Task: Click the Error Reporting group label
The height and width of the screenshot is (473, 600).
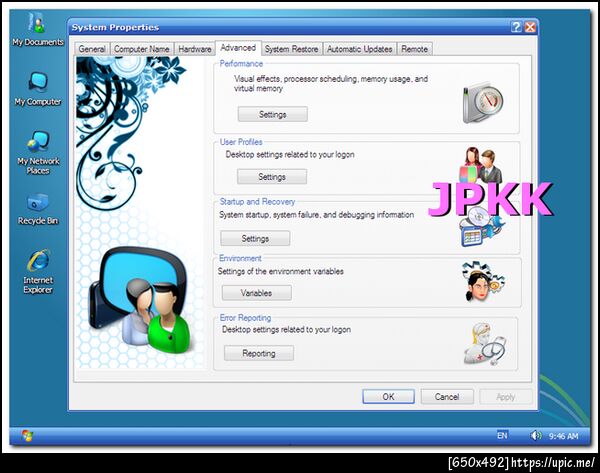Action: tap(245, 318)
